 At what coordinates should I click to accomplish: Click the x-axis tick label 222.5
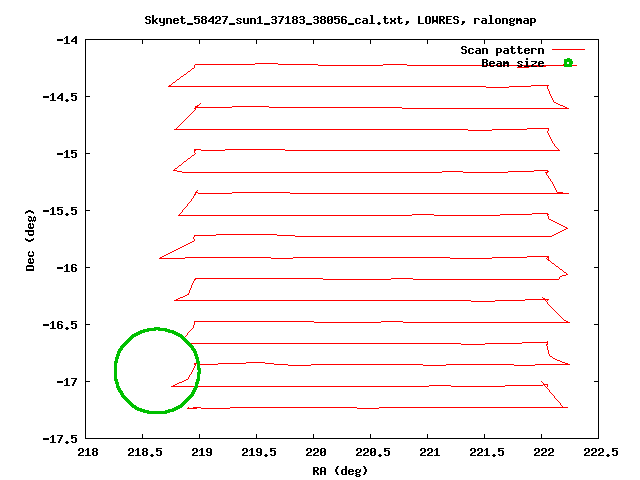(x=601, y=452)
